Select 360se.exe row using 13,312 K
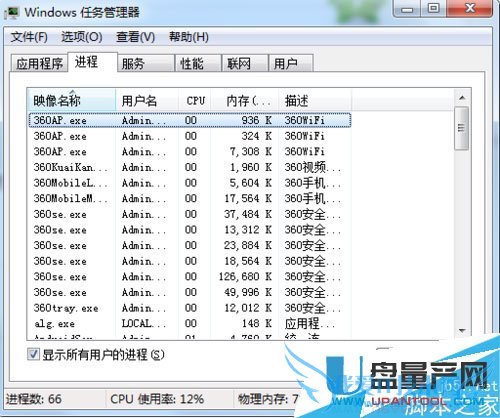 [x=190, y=230]
